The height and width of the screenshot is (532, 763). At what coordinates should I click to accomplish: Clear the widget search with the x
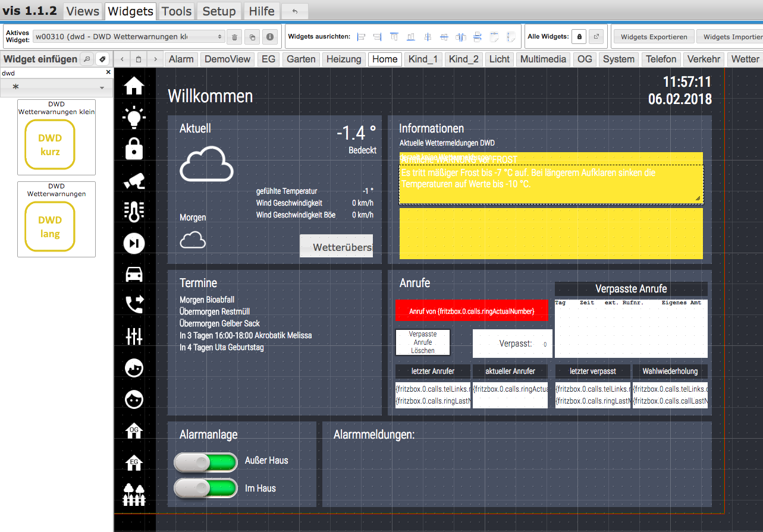coord(108,73)
